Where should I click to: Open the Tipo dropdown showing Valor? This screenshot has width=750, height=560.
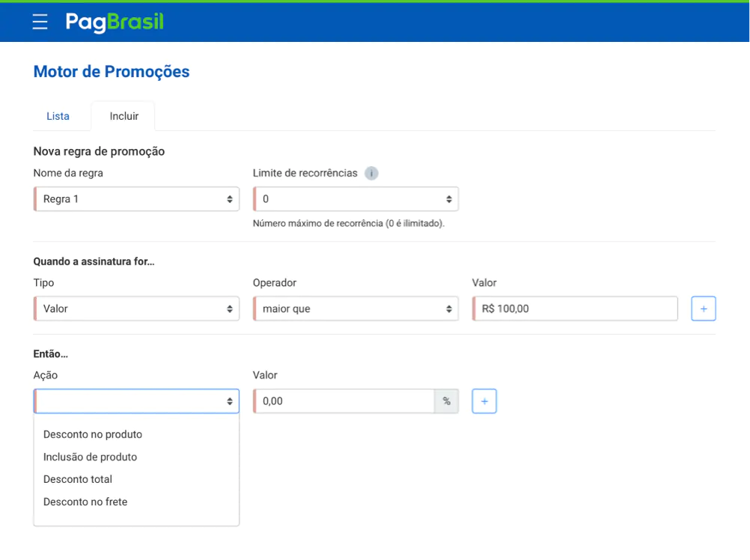136,308
